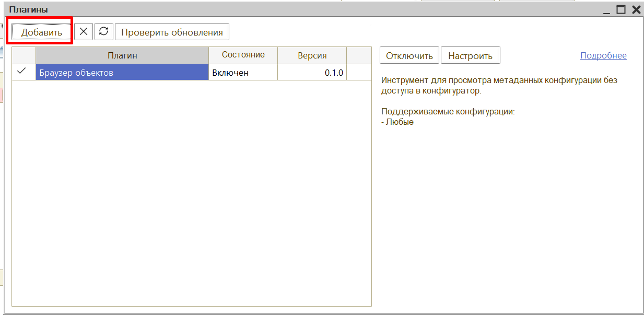The image size is (644, 316).
Task: Refresh the plugin list
Action: point(104,31)
